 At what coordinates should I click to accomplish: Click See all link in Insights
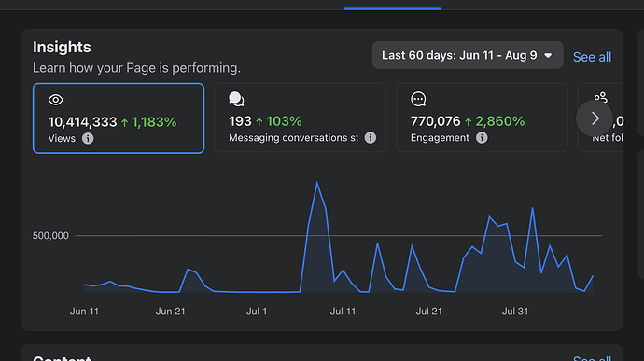592,57
